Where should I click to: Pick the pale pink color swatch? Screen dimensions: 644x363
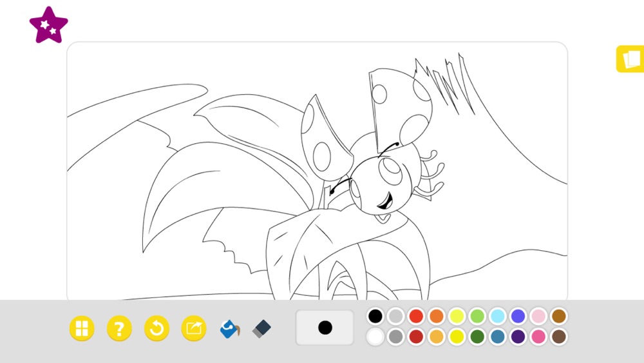pyautogui.click(x=538, y=316)
